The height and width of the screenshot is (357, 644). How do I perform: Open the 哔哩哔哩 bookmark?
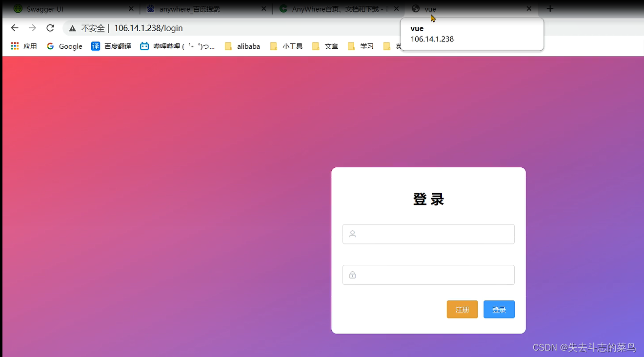pos(178,46)
